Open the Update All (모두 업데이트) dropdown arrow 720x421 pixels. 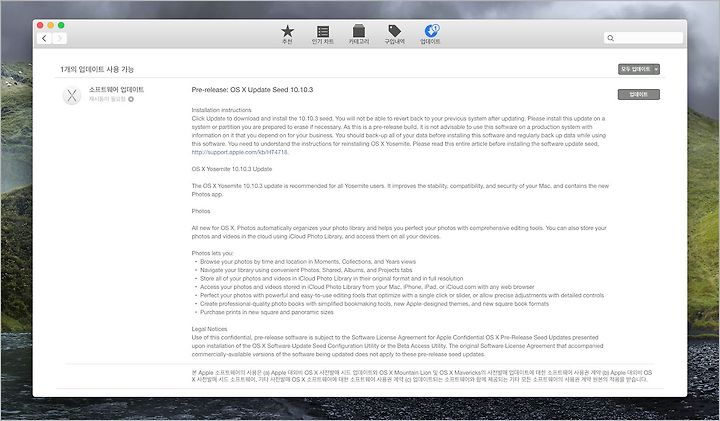coord(656,69)
